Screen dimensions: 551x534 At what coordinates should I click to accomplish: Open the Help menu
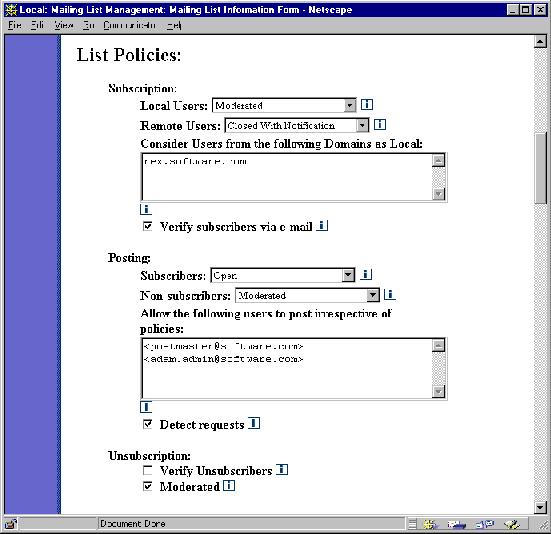coord(174,25)
